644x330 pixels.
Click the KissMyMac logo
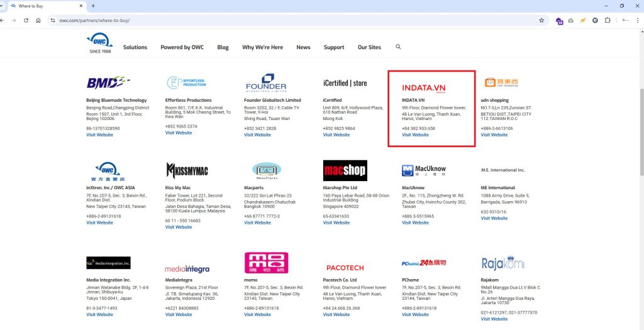187,171
